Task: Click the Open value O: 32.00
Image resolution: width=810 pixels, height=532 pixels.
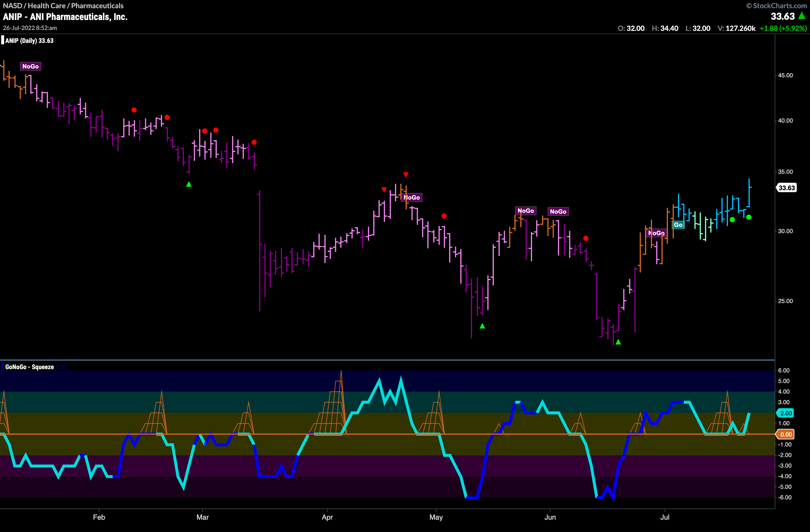Action: (x=631, y=28)
